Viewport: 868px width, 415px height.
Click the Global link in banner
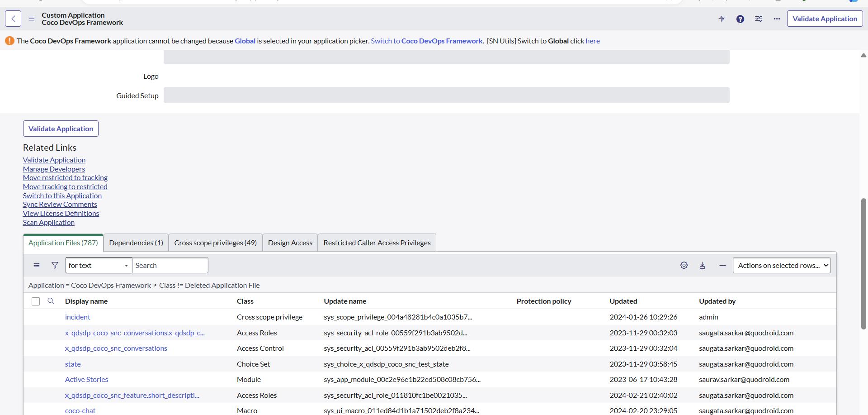click(x=245, y=41)
